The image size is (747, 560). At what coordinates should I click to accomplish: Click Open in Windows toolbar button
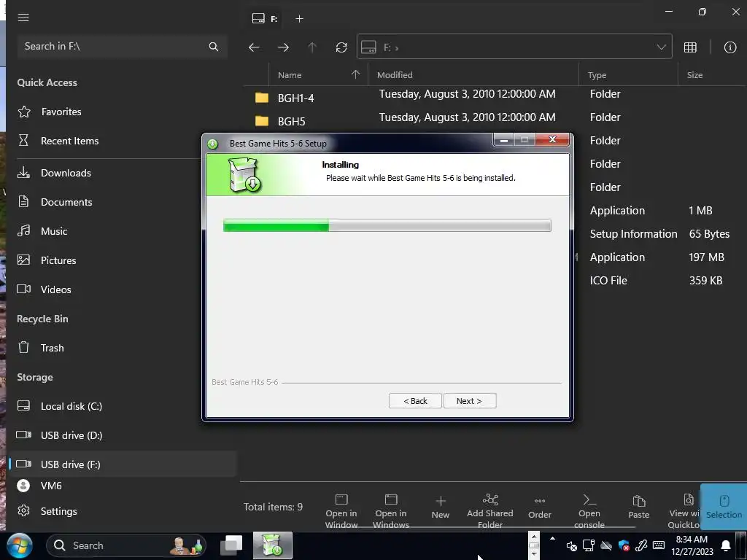coord(391,511)
